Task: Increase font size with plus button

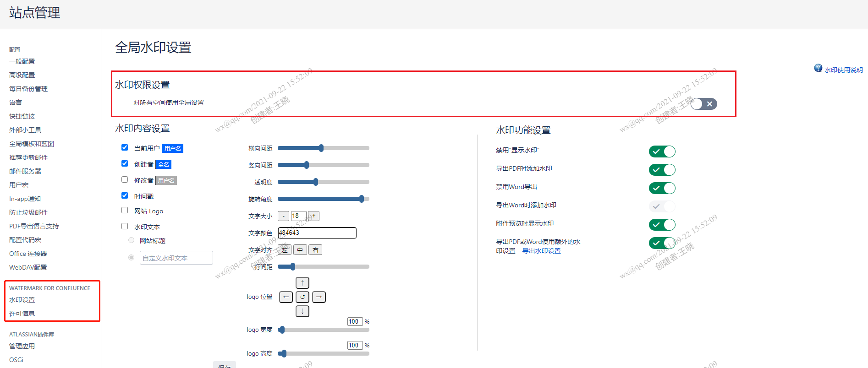Action: 314,216
